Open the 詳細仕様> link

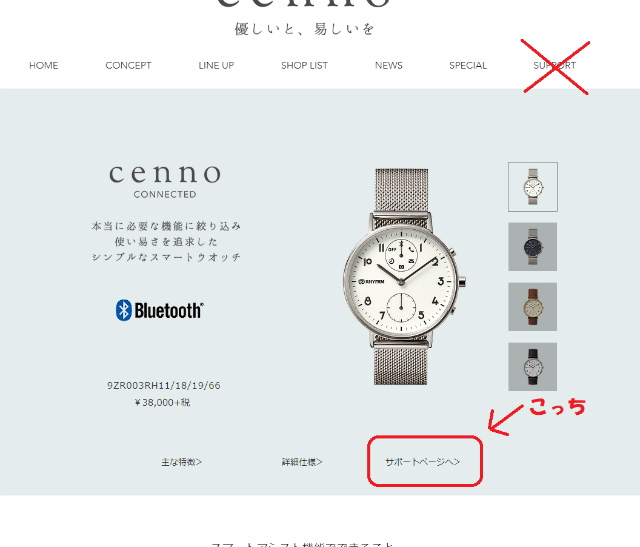(302, 462)
